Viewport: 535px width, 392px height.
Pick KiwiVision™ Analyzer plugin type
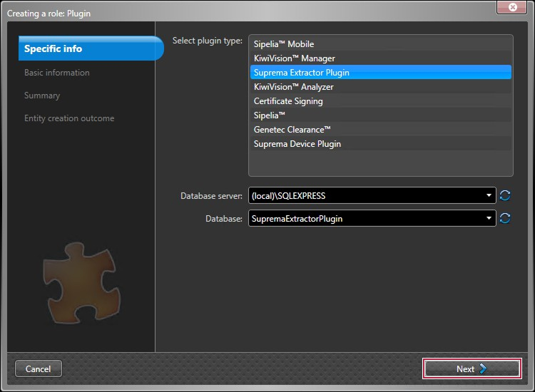point(293,87)
